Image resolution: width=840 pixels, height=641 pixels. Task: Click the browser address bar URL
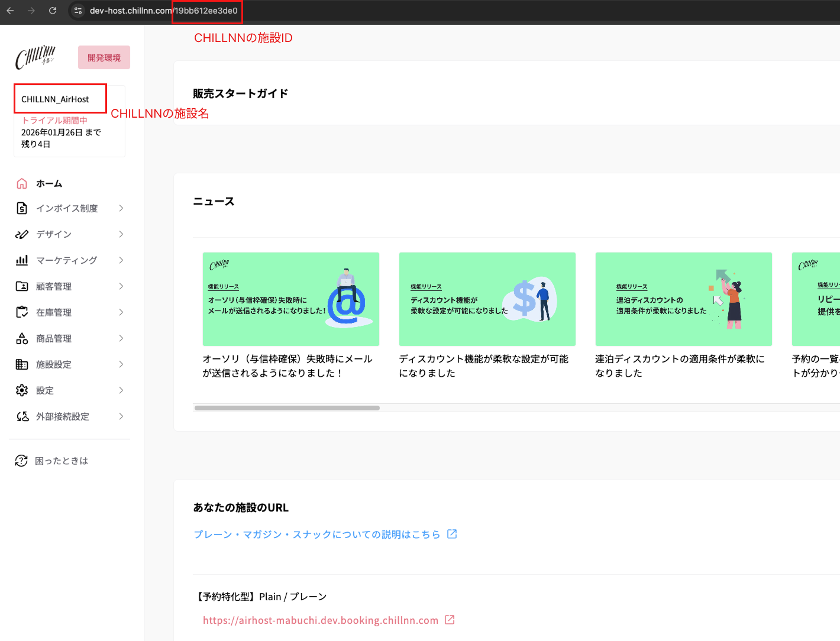pyautogui.click(x=164, y=11)
